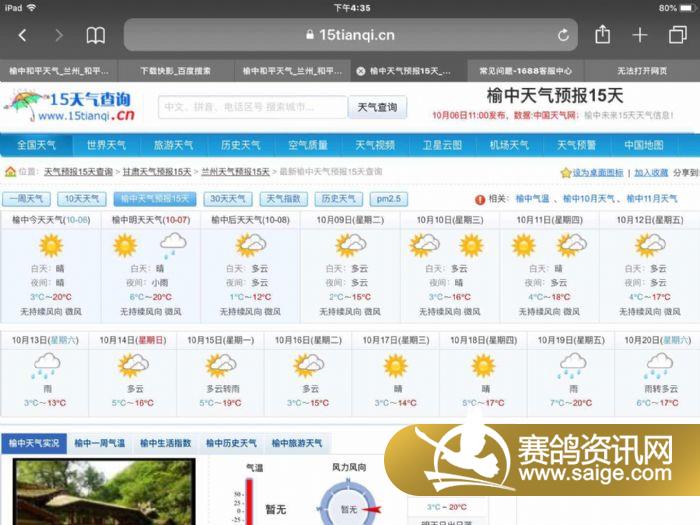Close the active 榆中天气预报15天 tab
This screenshot has height=525, width=700.
[x=361, y=71]
